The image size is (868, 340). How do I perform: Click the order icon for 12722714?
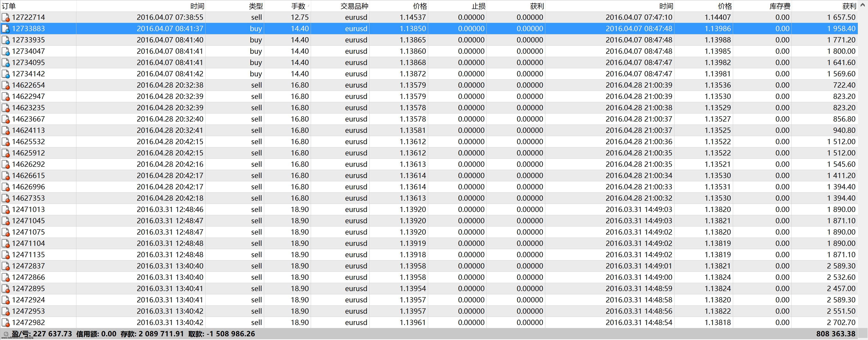point(6,18)
